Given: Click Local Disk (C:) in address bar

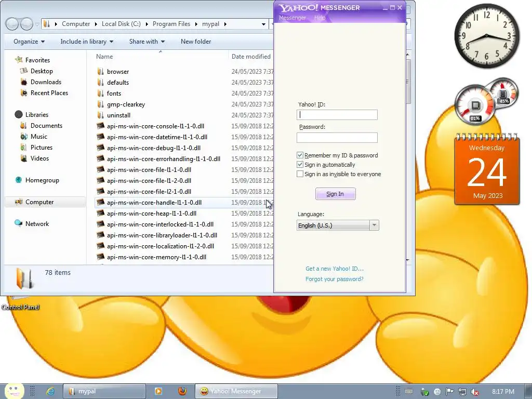Looking at the screenshot, I should (x=121, y=24).
